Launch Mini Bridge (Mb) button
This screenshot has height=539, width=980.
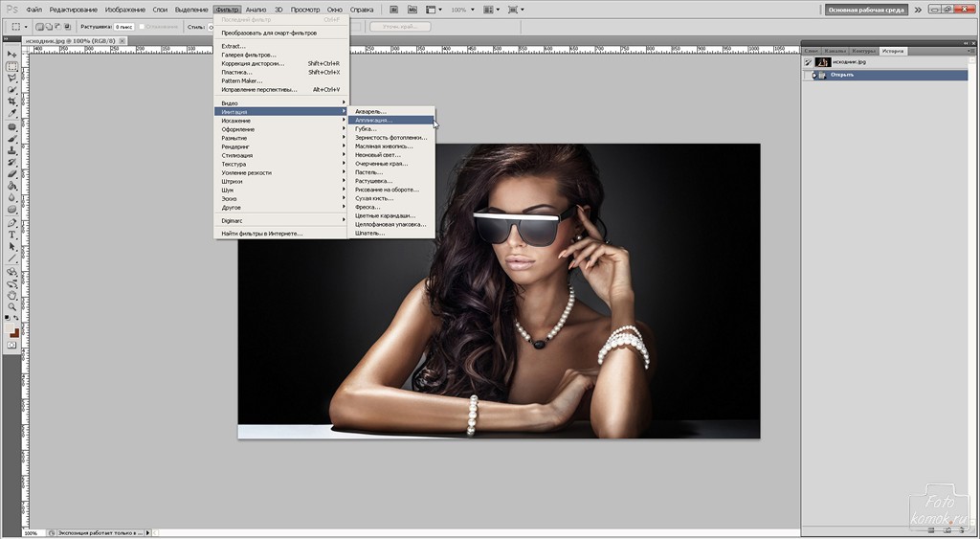click(x=412, y=10)
